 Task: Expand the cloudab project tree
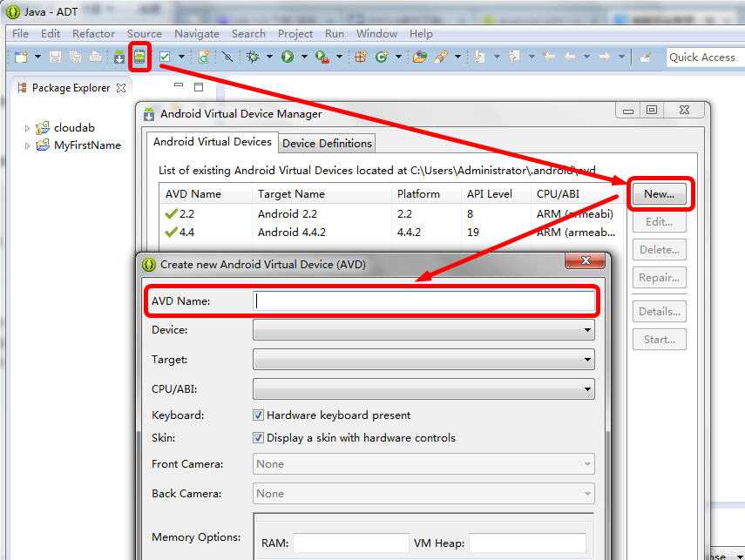tap(27, 128)
